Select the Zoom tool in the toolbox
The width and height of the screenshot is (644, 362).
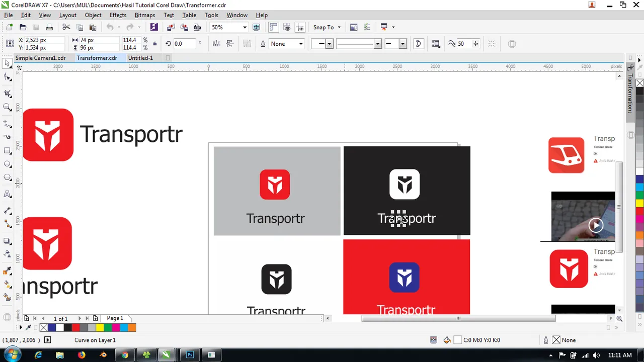pos(7,107)
